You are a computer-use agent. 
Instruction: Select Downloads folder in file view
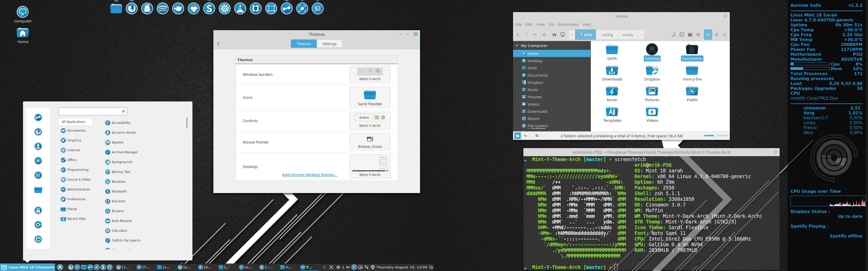pos(612,73)
